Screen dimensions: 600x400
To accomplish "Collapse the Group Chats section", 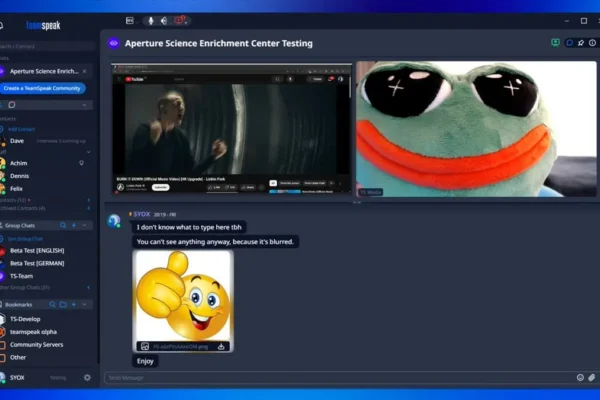I will pos(86,226).
